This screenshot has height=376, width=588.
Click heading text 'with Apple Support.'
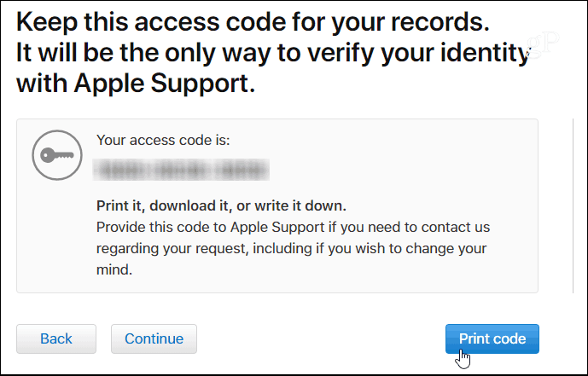[136, 84]
